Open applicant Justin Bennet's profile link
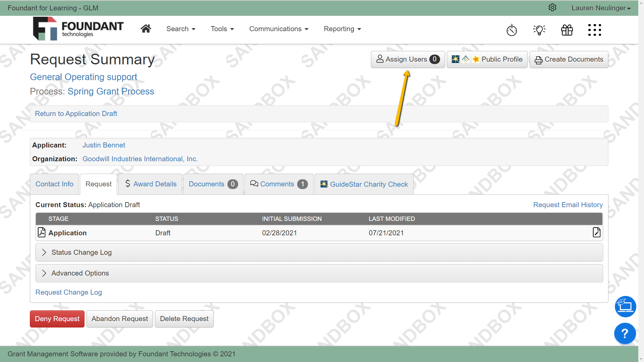The width and height of the screenshot is (644, 362). [x=104, y=145]
